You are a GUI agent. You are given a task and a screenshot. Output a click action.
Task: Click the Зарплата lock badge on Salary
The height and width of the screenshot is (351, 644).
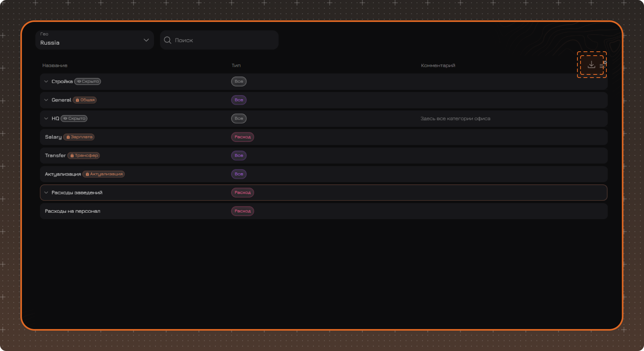(79, 137)
